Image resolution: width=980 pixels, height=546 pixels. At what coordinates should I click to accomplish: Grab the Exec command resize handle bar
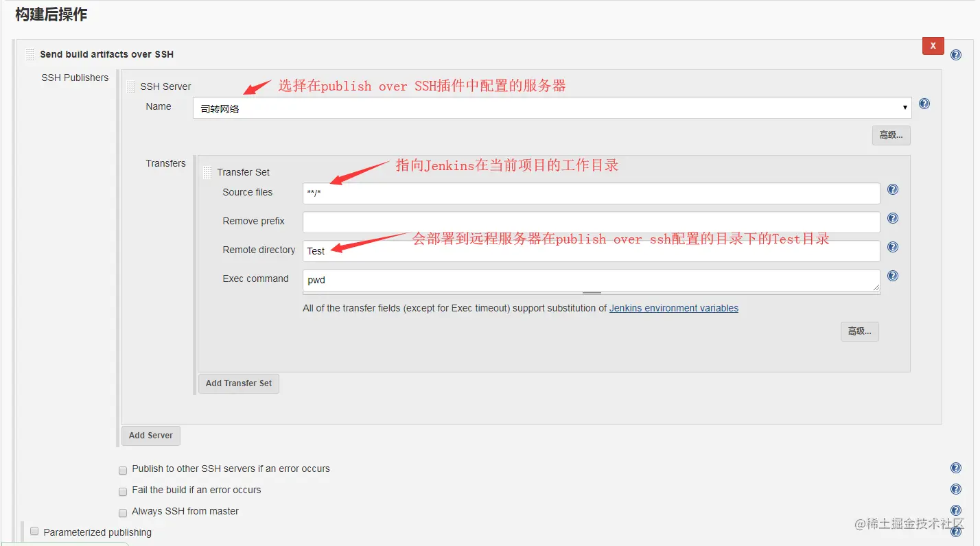pyautogui.click(x=592, y=294)
